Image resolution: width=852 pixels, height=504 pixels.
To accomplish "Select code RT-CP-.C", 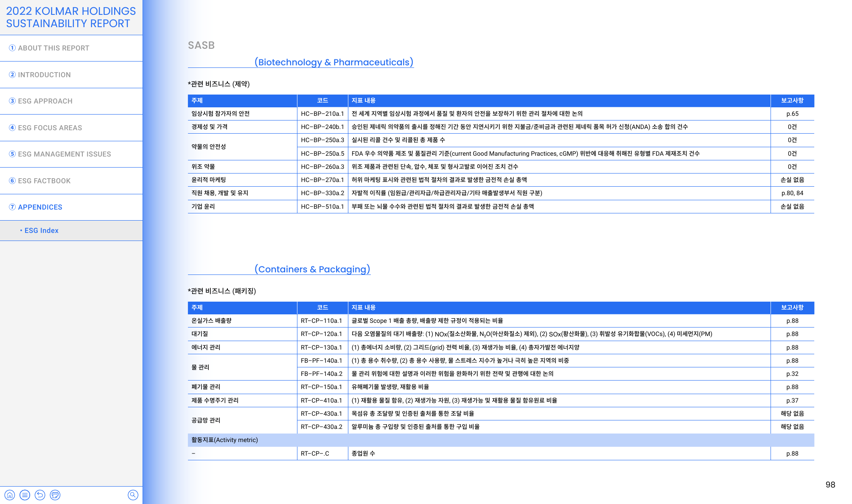I will [315, 454].
